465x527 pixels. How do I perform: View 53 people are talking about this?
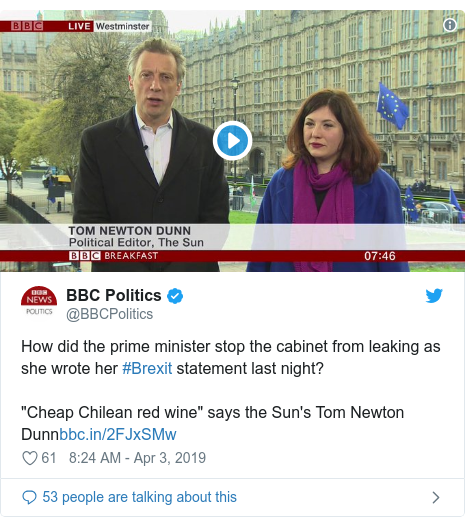[x=139, y=497]
